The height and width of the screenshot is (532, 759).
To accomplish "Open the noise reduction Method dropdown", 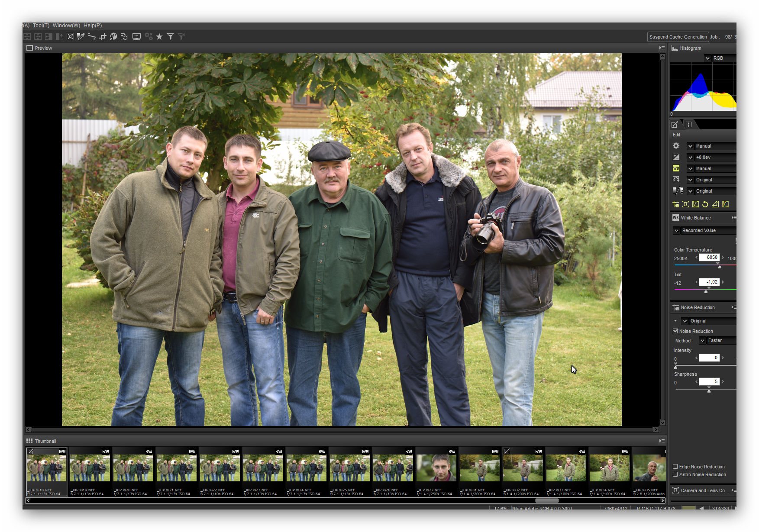I will tap(703, 341).
